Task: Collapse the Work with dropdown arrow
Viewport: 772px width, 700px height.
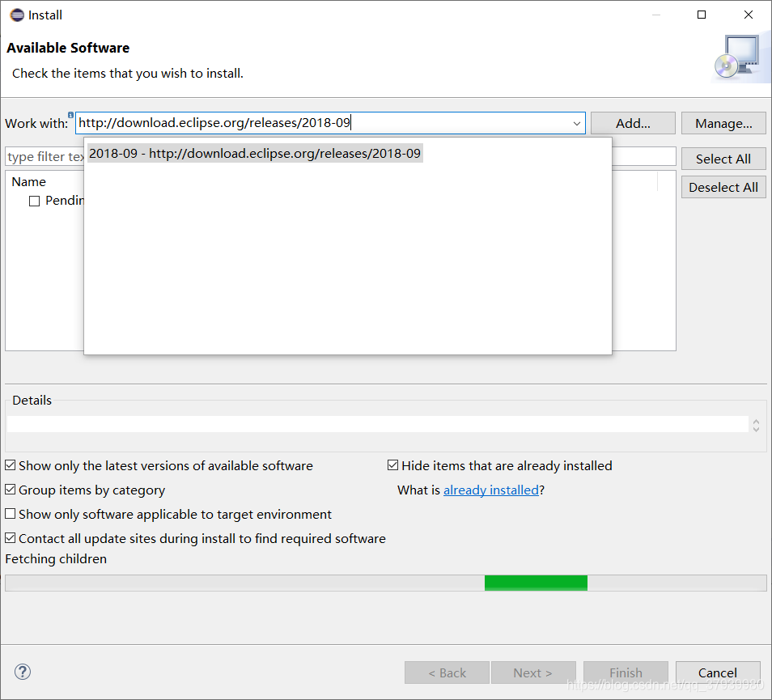Action: pos(576,124)
